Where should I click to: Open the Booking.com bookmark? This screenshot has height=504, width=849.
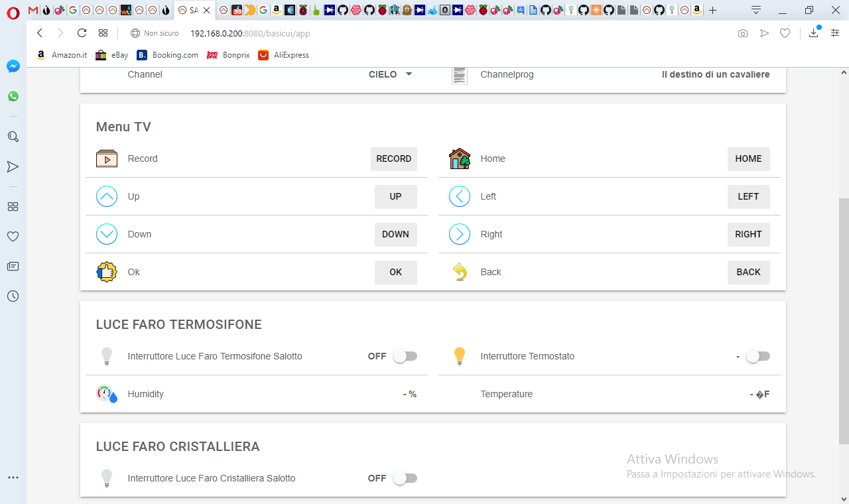point(167,55)
